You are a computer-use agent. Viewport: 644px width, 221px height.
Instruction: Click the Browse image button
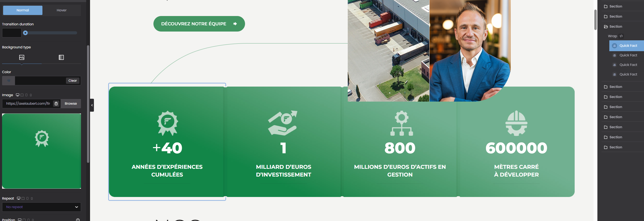[x=71, y=104]
